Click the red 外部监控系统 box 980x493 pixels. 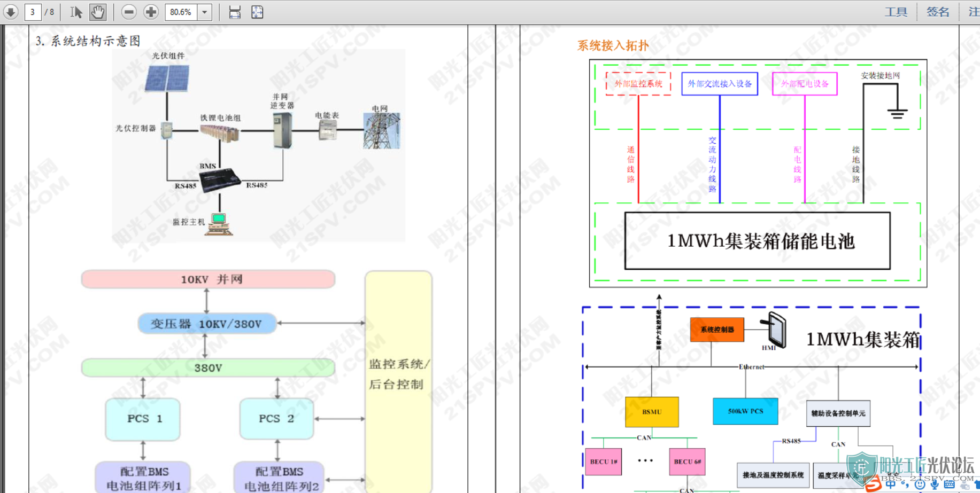coord(638,84)
